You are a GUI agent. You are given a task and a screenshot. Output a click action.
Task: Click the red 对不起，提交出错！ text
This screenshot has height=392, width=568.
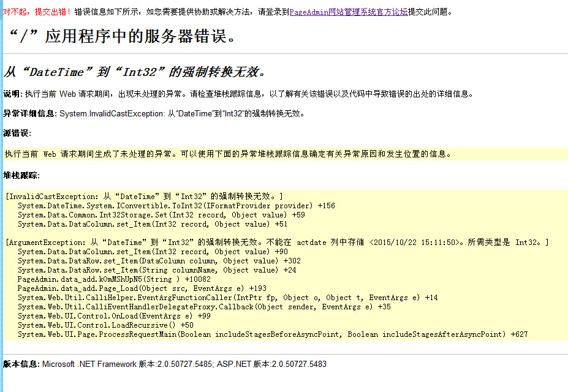click(37, 12)
